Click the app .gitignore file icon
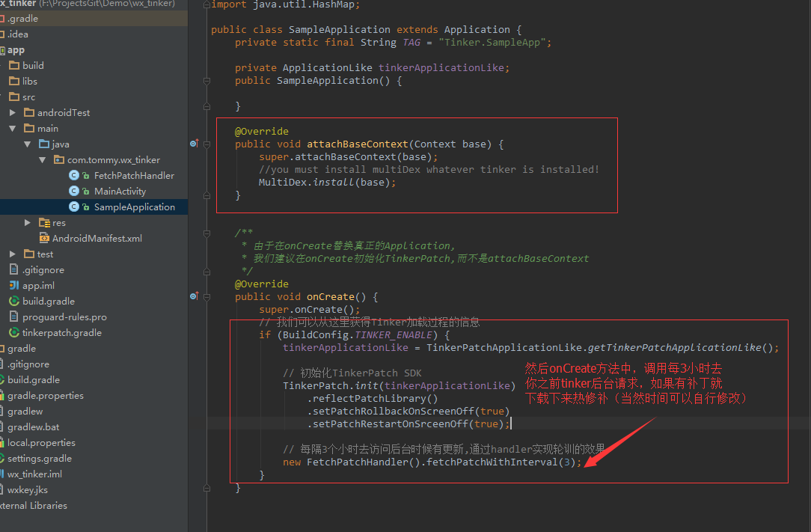 (x=14, y=269)
